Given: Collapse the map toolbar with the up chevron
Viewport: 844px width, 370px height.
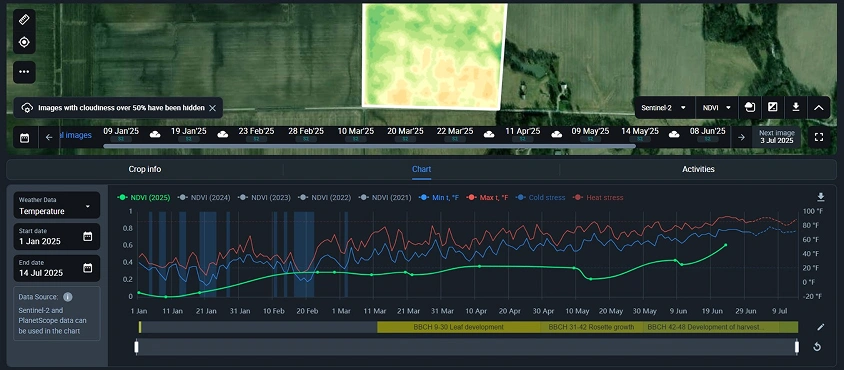Looking at the screenshot, I should (x=819, y=108).
